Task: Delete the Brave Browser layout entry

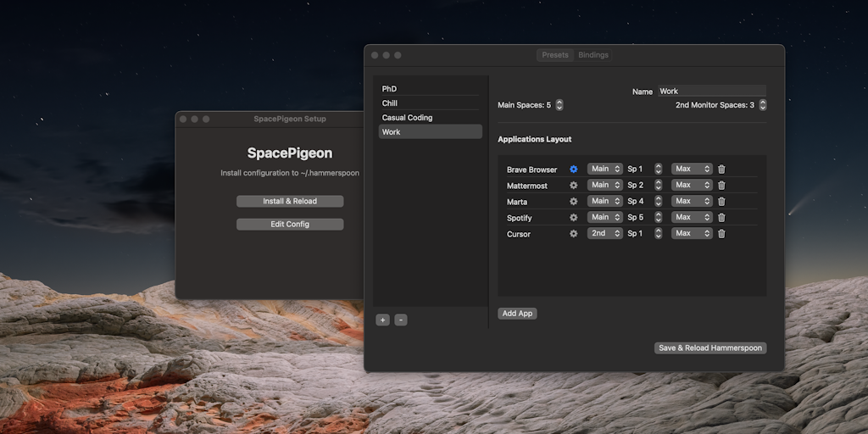Action: tap(721, 170)
